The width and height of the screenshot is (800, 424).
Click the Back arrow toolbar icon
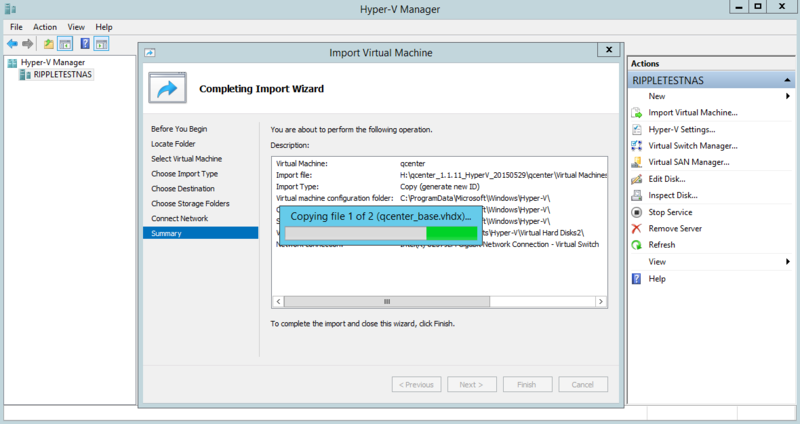coord(12,44)
